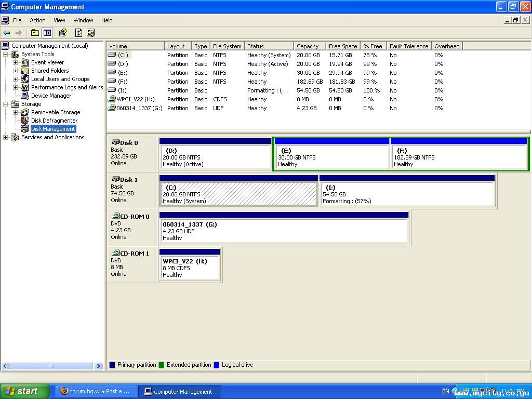Click the Settings toolbar icon after Refresh
The image size is (532, 399).
pos(91,33)
